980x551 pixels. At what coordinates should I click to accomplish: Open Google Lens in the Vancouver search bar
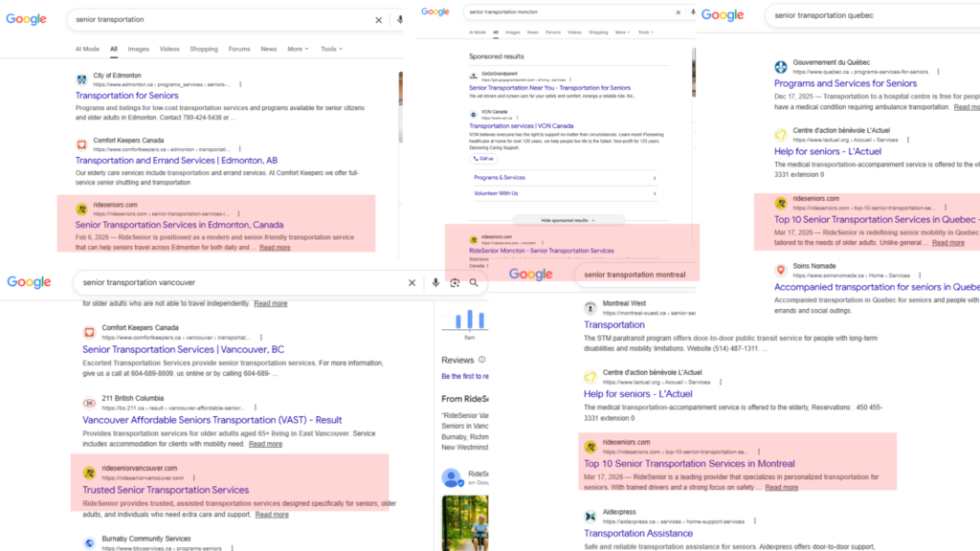pos(455,282)
